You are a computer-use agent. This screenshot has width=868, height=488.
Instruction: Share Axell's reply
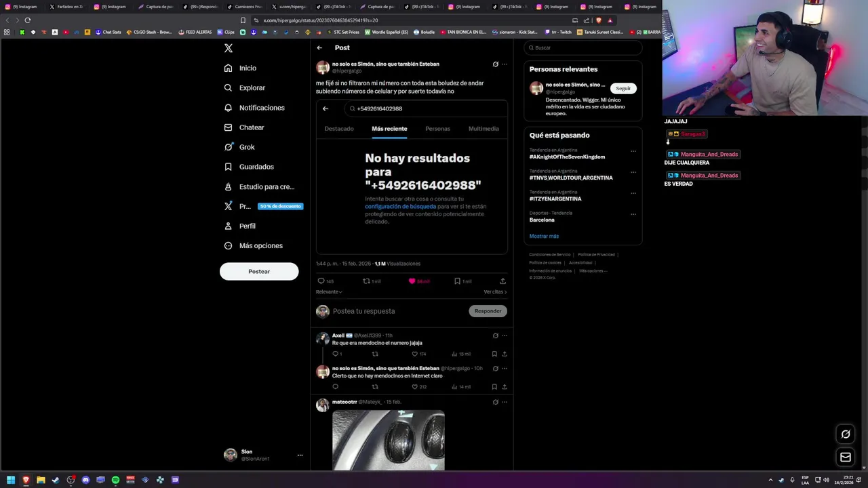click(x=504, y=354)
